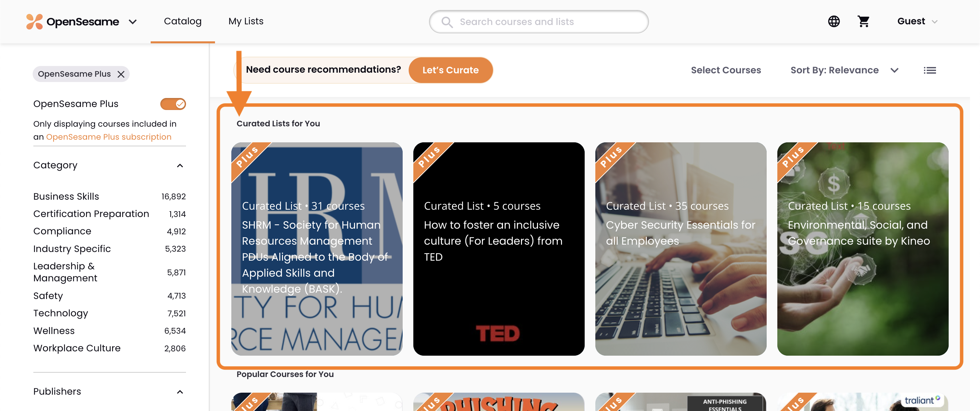This screenshot has width=980, height=411.
Task: Open the language globe icon
Action: tap(834, 21)
